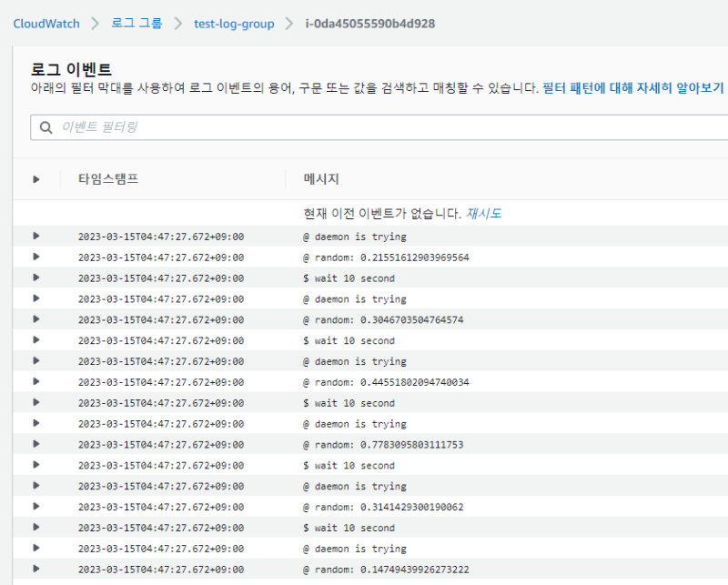The width and height of the screenshot is (728, 585).
Task: Select the i-0da45055590b4d928 breadcrumb item
Action: (x=369, y=24)
